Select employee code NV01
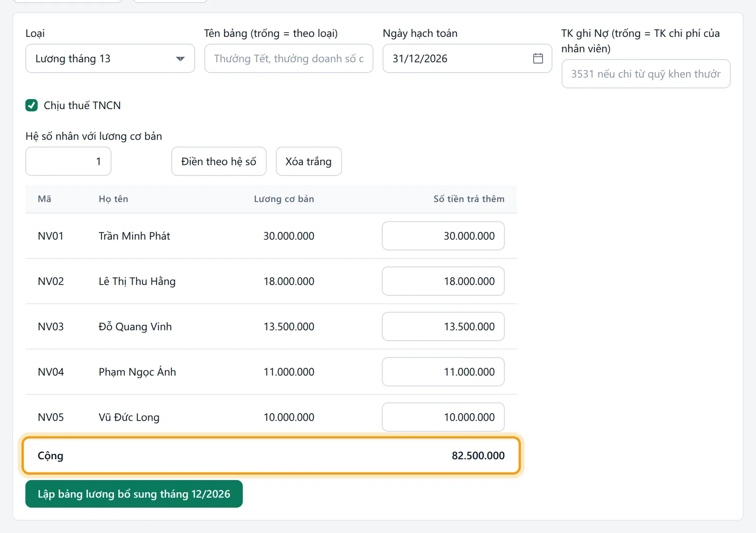 (x=51, y=236)
